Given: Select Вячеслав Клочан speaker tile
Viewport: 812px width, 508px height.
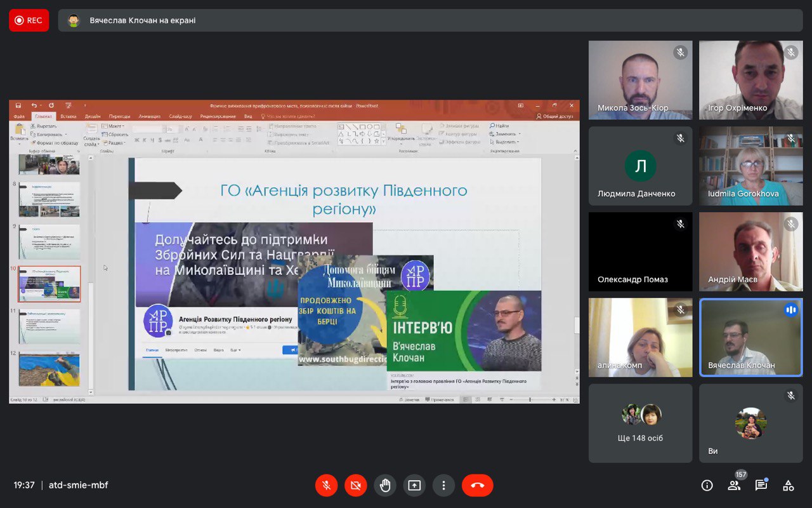Looking at the screenshot, I should pyautogui.click(x=751, y=338).
